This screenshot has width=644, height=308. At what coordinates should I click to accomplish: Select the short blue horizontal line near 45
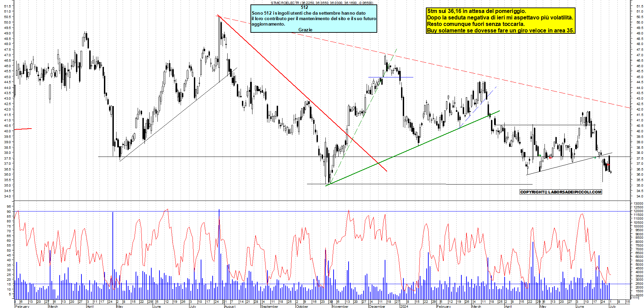(x=391, y=77)
